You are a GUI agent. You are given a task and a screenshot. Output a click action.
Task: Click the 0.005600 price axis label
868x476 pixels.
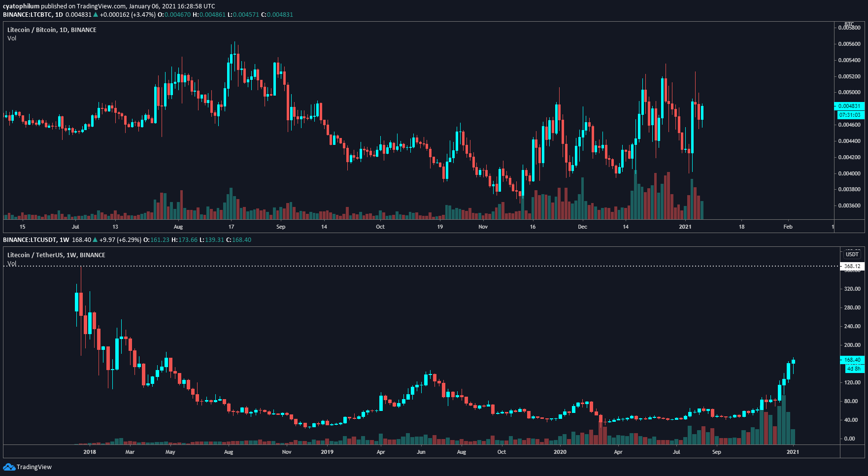click(849, 44)
